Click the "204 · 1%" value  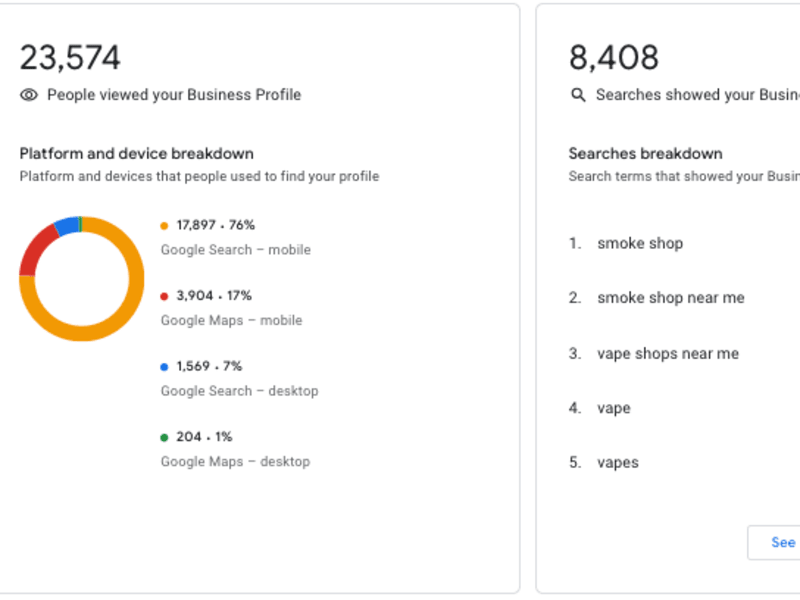point(204,437)
